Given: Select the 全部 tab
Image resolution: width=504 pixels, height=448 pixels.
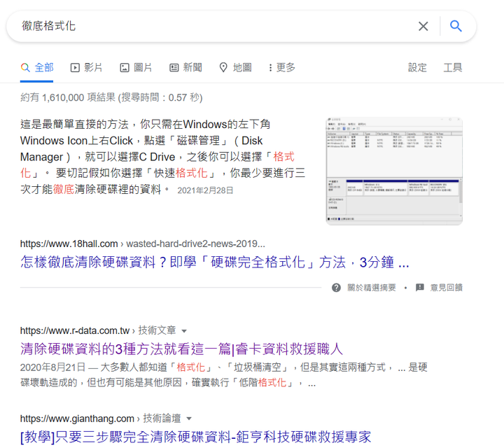Looking at the screenshot, I should coord(36,67).
